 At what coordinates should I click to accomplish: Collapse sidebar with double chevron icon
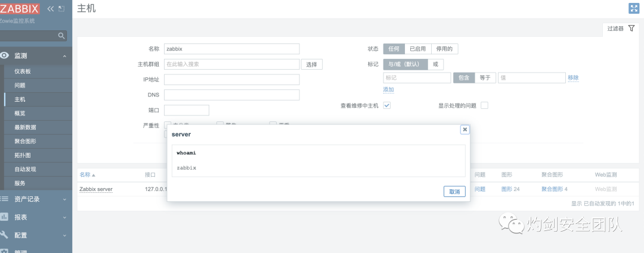pyautogui.click(x=51, y=8)
